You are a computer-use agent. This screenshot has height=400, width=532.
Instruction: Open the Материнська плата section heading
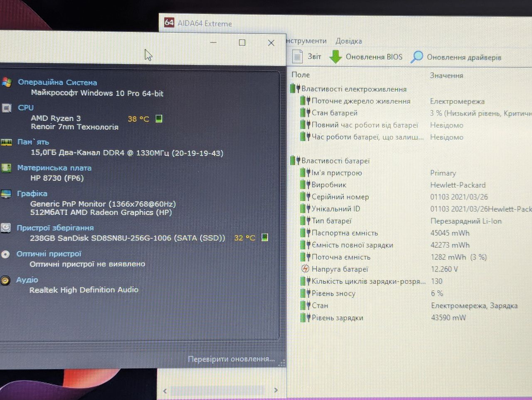54,168
